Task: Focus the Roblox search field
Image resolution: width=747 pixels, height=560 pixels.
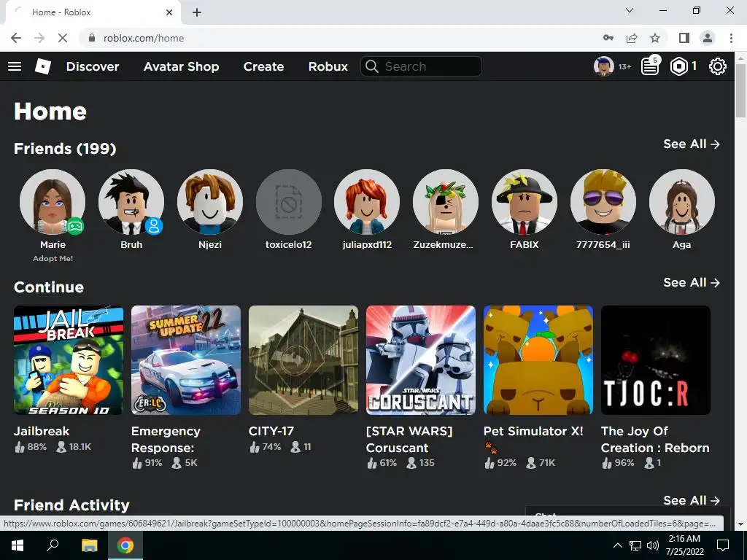Action: (421, 66)
